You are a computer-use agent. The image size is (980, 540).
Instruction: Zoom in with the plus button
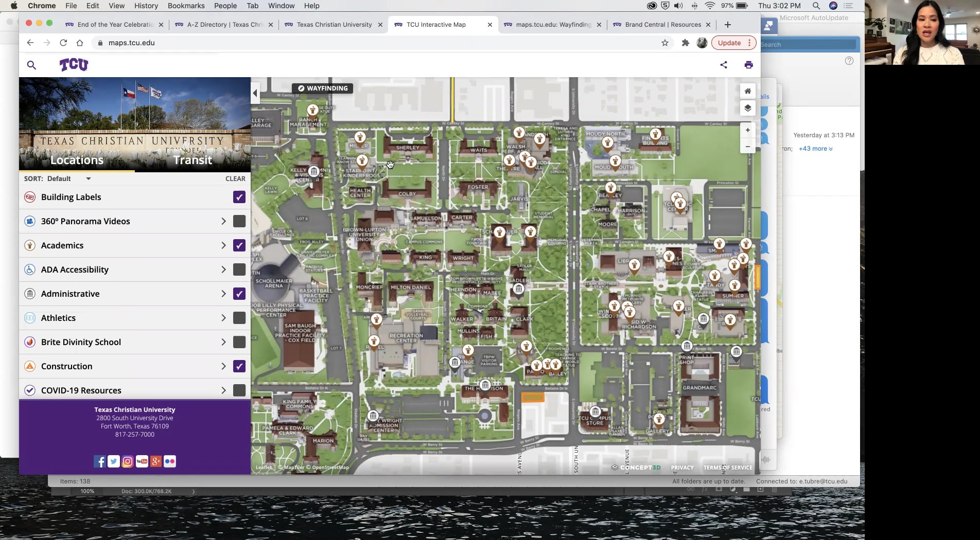[x=748, y=130]
